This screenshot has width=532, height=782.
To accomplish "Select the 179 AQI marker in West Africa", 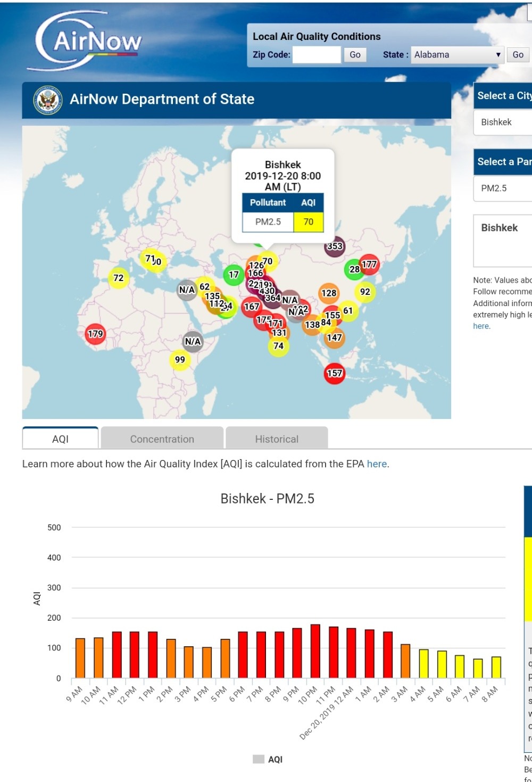I will 95,334.
